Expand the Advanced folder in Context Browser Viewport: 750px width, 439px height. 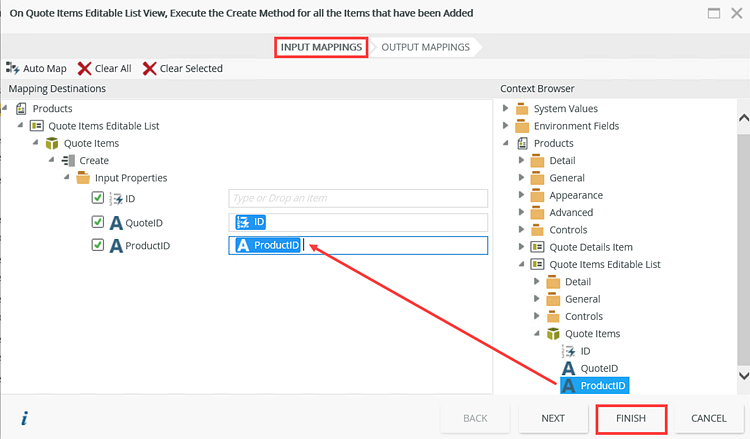click(x=520, y=212)
